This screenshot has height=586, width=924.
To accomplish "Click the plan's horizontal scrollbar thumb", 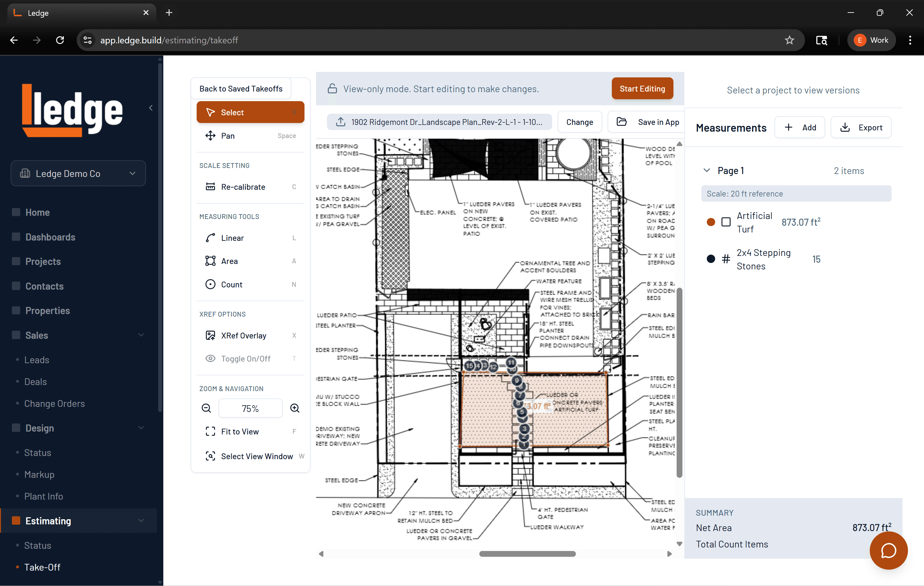I will click(x=527, y=554).
